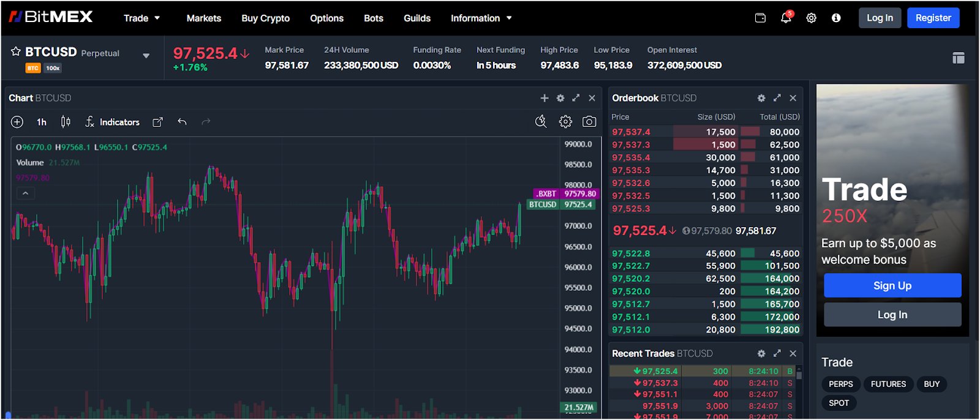
Task: Click the blue Sign Up button
Action: (x=892, y=285)
